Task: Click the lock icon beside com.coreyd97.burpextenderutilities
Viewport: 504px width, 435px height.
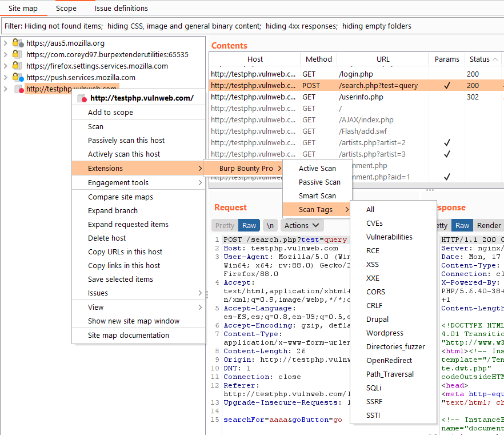Action: 17,54
